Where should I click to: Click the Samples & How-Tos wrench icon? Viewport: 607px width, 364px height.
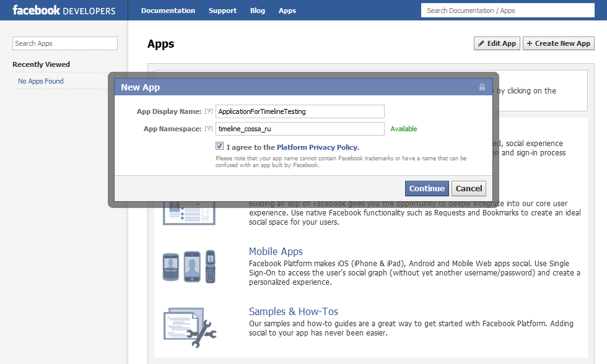[190, 327]
